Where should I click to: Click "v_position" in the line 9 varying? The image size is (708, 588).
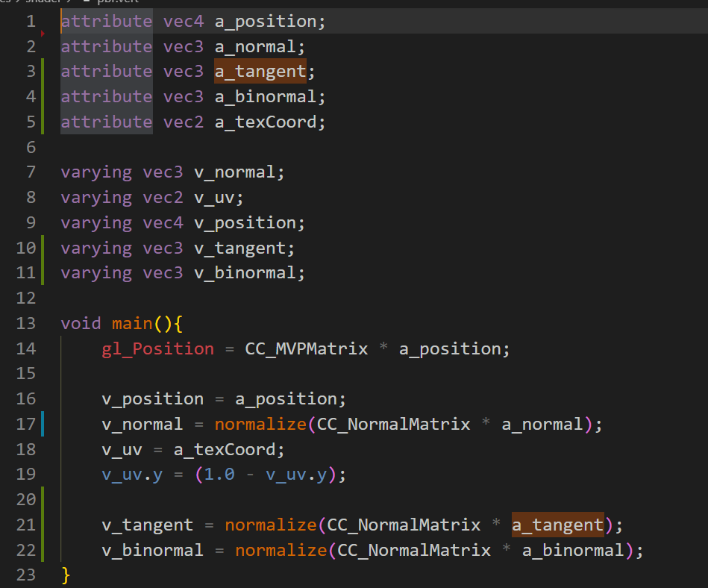click(x=245, y=223)
